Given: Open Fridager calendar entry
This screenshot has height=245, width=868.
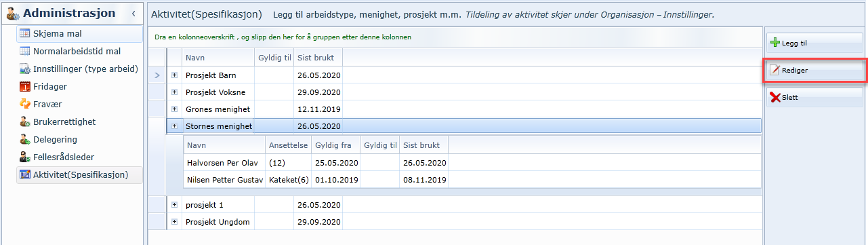Looking at the screenshot, I should [79, 86].
